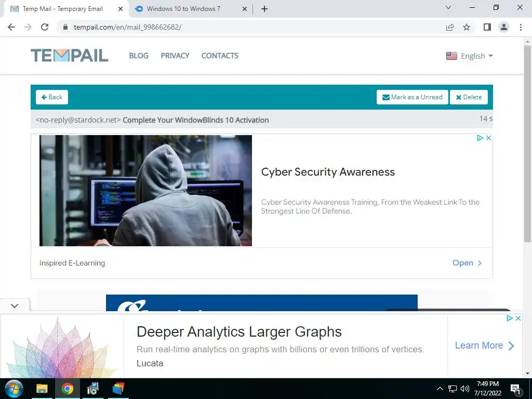532x399 pixels.
Task: Mark the email as Unread
Action: pyautogui.click(x=412, y=97)
